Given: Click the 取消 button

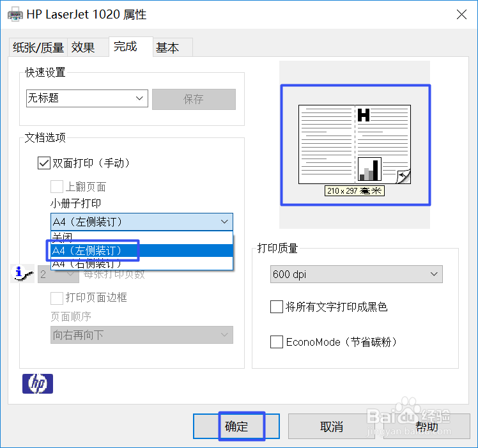Looking at the screenshot, I should click(x=332, y=426).
